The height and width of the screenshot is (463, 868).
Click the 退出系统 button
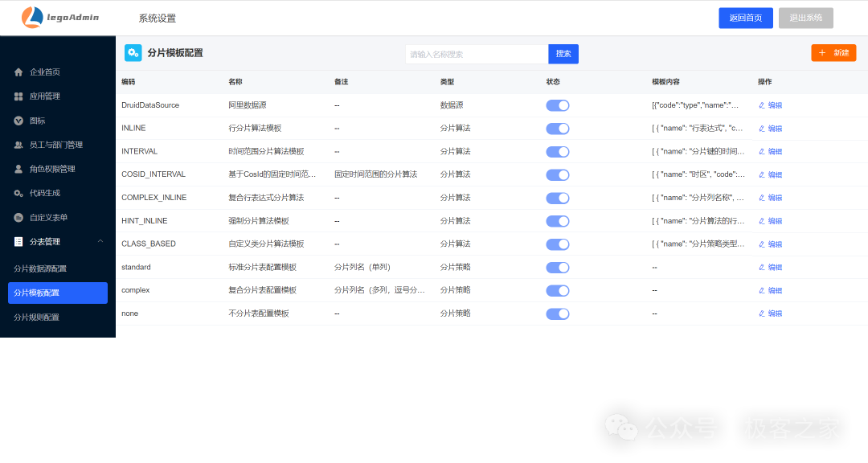tap(806, 18)
